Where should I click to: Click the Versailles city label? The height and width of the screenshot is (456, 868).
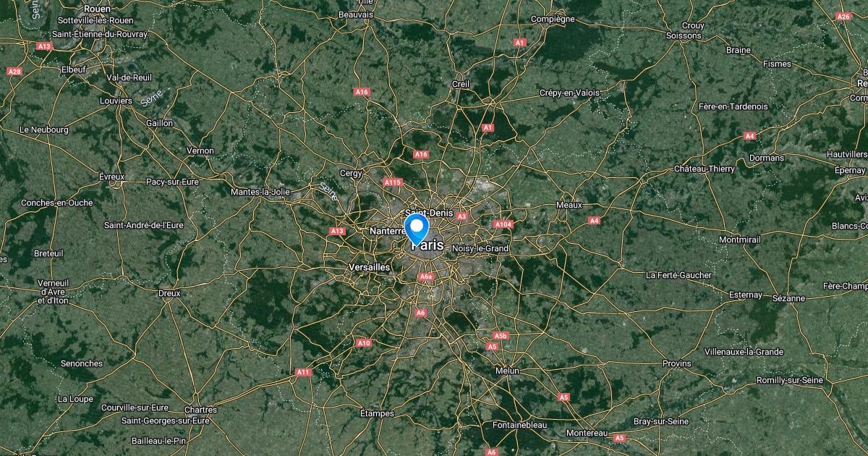click(x=369, y=267)
